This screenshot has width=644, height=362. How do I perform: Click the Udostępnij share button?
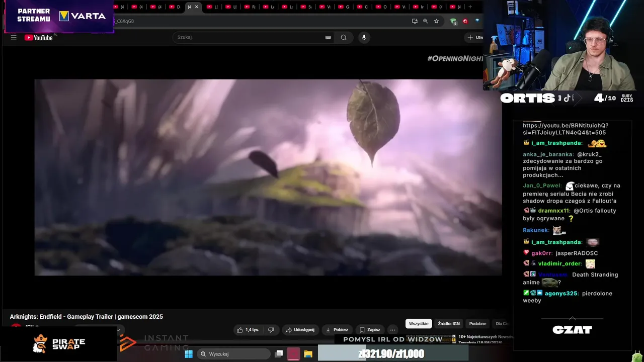[300, 330]
